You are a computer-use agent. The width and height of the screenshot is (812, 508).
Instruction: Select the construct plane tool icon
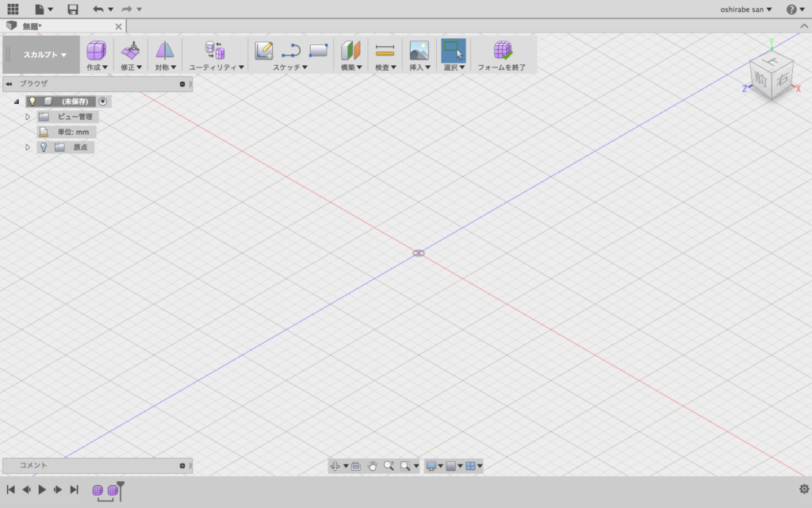pyautogui.click(x=350, y=50)
